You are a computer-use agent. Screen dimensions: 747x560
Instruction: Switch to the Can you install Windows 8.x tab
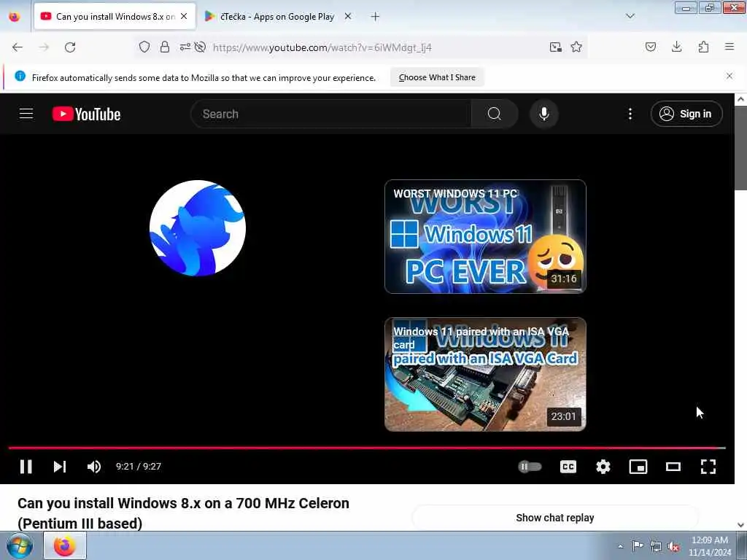pos(115,17)
